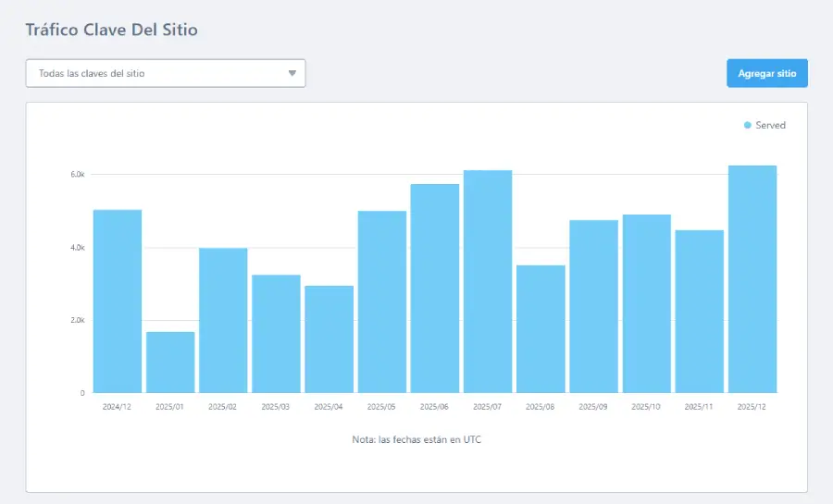Viewport: 833px width, 504px height.
Task: Click the 2025/11 traffic bar
Action: tap(699, 312)
